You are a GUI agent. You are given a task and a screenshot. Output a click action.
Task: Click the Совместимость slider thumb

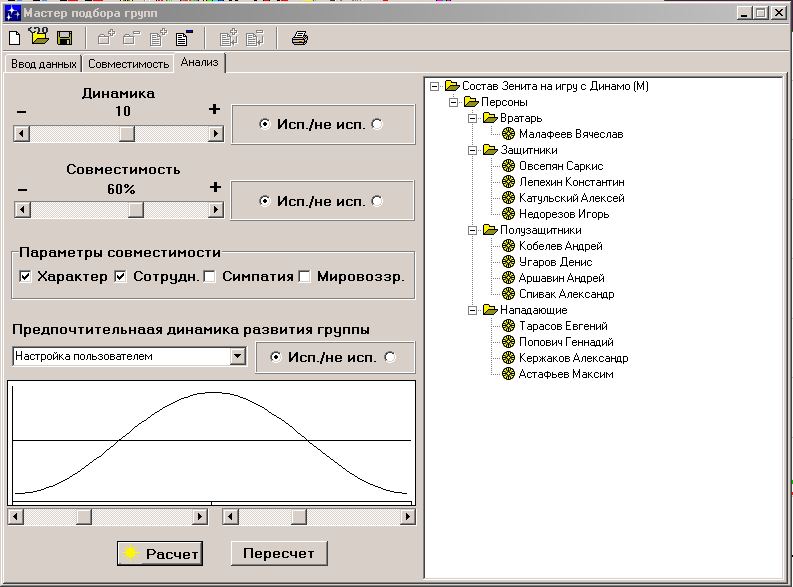point(136,209)
